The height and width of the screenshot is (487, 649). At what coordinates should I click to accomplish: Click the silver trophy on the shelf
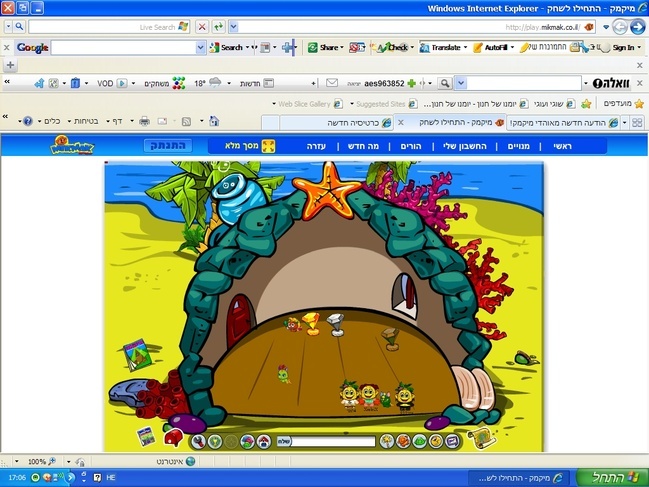pyautogui.click(x=336, y=325)
